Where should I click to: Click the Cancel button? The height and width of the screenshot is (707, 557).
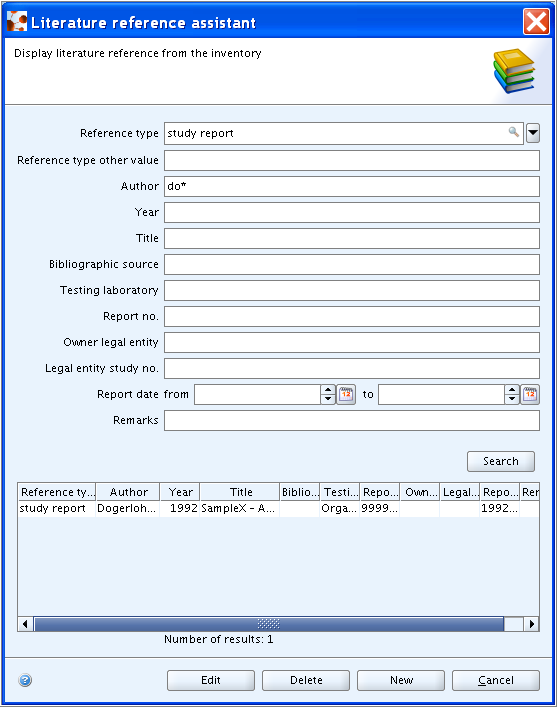tap(496, 680)
